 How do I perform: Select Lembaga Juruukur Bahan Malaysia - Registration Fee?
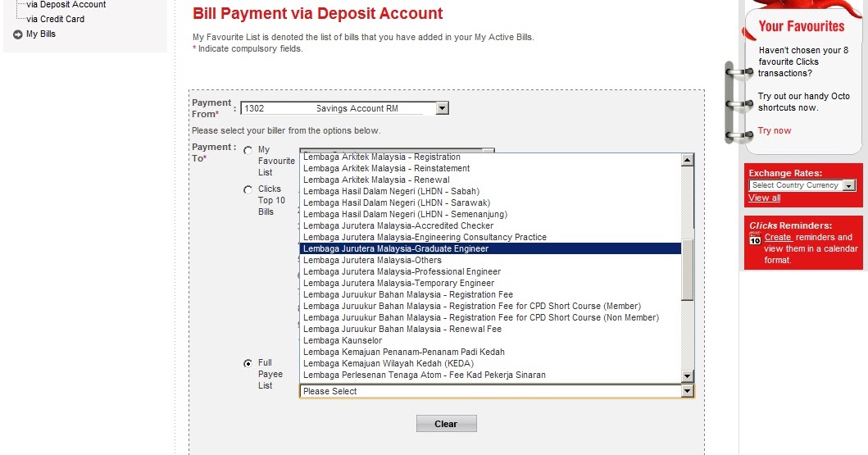click(490, 294)
